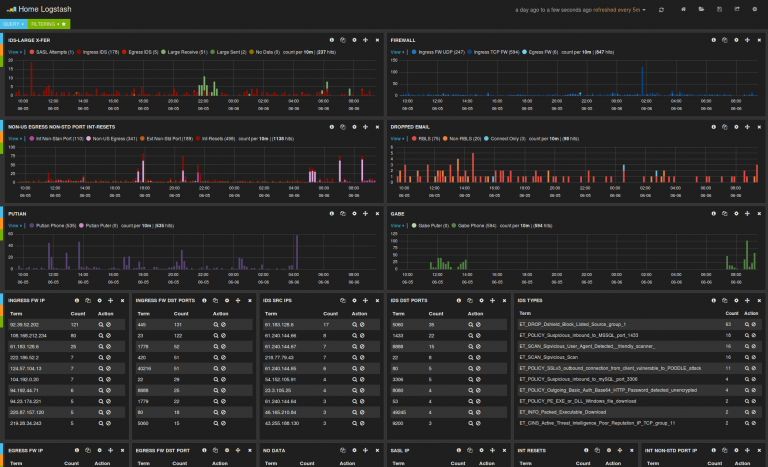This screenshot has width=768, height=467.
Task: Toggle the Non RBLS series label
Action: 465,139
